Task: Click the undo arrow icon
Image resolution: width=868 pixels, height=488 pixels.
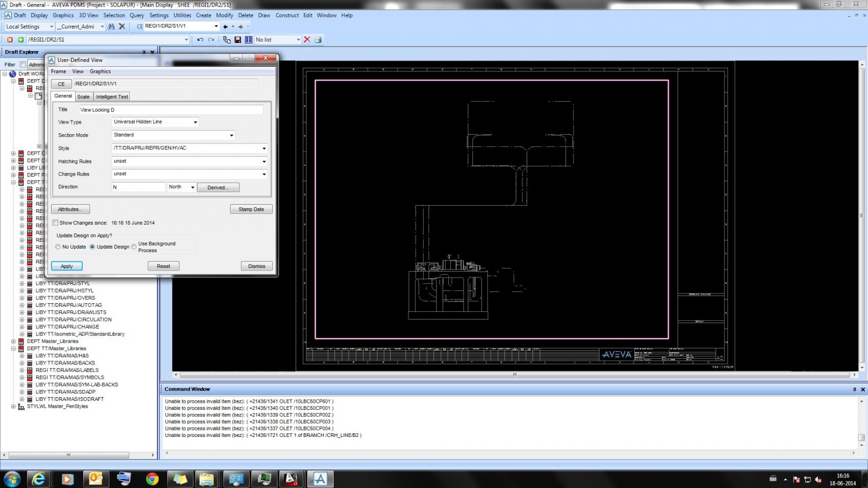Action: pos(200,40)
